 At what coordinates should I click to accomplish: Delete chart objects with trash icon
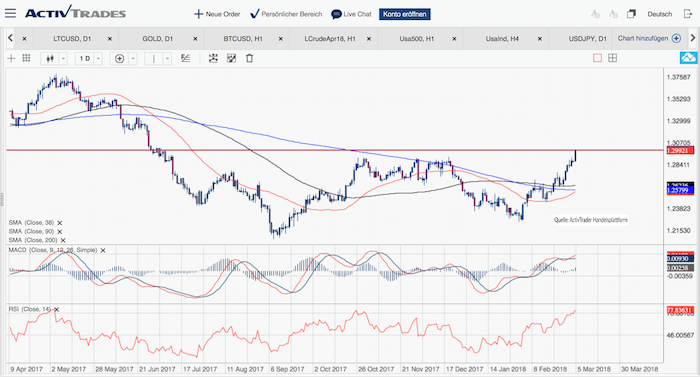point(250,58)
